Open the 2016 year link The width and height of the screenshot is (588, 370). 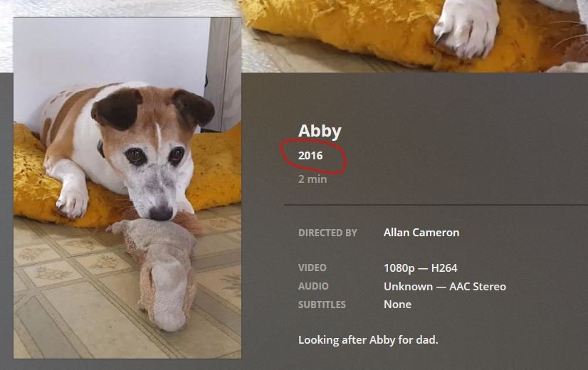click(x=310, y=156)
